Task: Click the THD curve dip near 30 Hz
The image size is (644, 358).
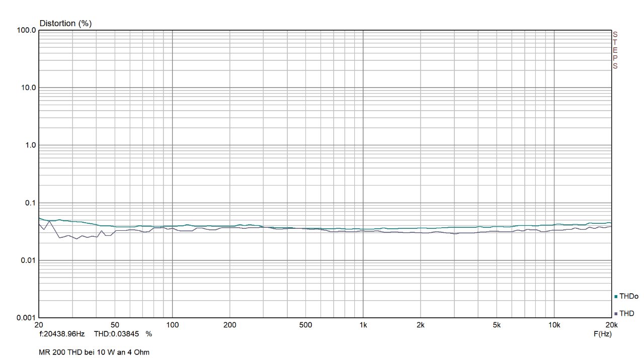Action: [x=76, y=238]
